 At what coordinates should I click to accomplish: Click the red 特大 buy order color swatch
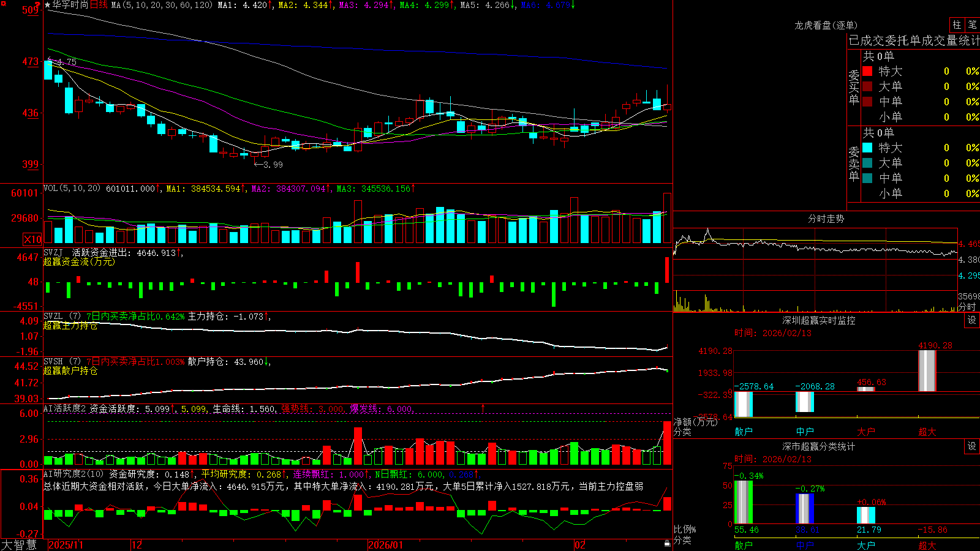click(x=867, y=71)
